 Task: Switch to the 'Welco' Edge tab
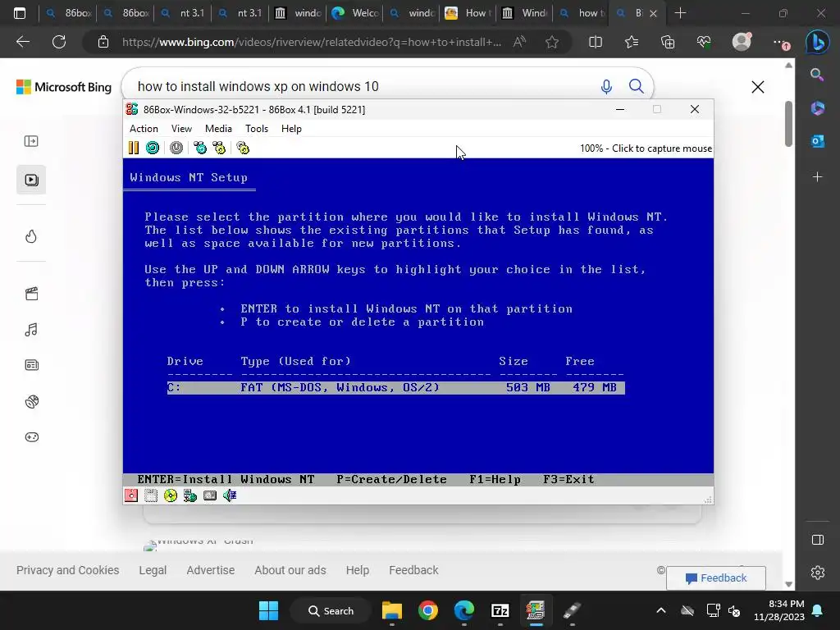pos(354,13)
